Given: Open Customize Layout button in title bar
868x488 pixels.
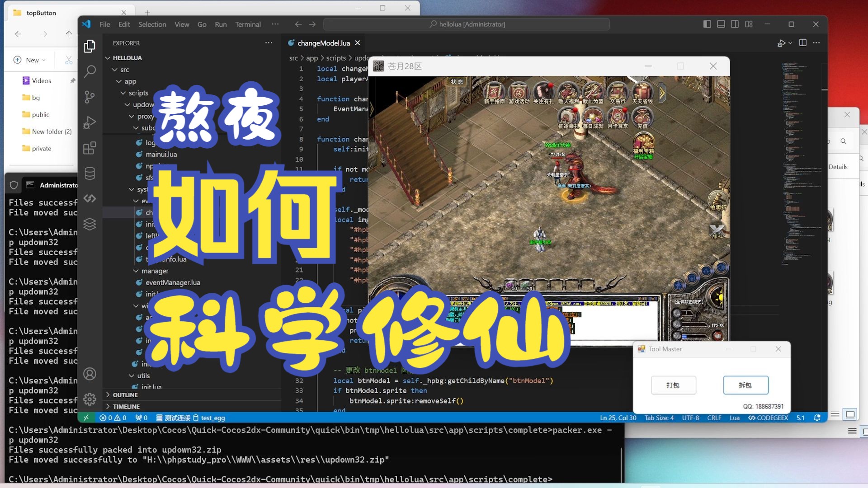Looking at the screenshot, I should (x=749, y=24).
